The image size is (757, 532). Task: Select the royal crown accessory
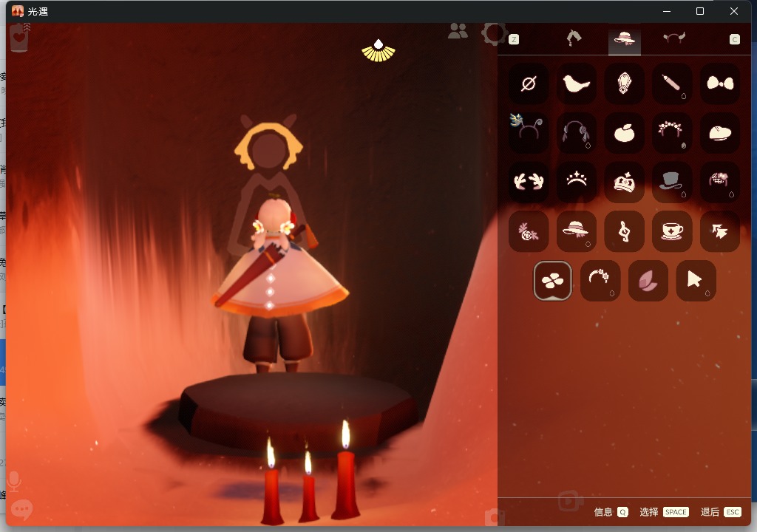point(624,182)
